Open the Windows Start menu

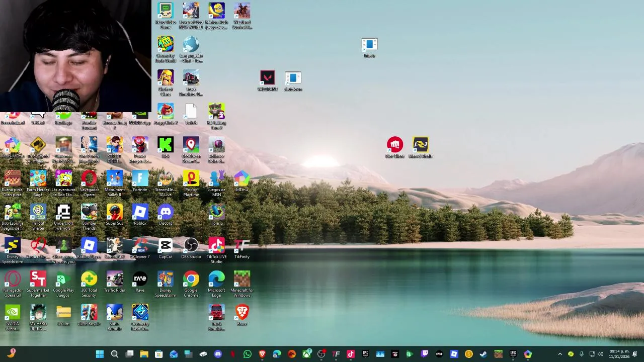click(100, 354)
